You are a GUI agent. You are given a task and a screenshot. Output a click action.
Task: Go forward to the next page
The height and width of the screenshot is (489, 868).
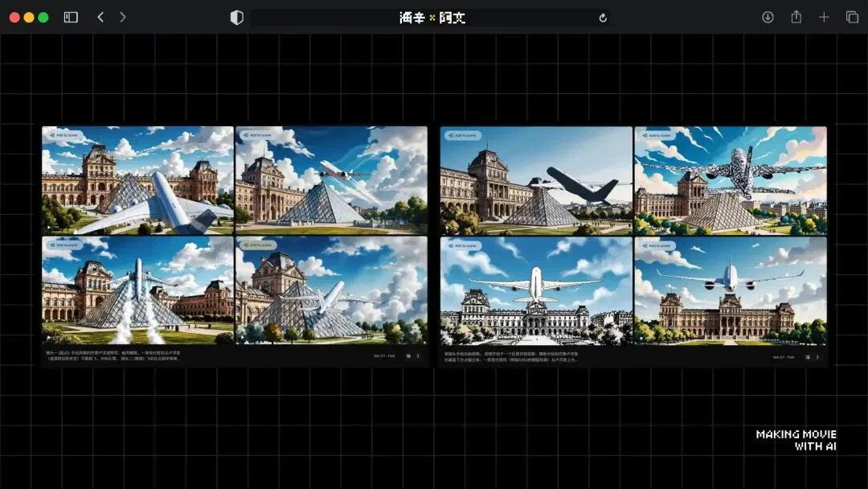[122, 17]
